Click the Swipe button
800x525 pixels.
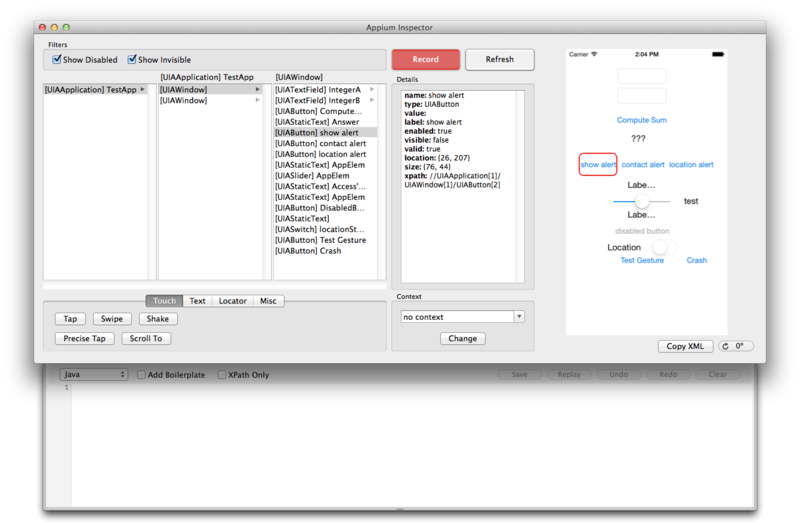point(112,319)
